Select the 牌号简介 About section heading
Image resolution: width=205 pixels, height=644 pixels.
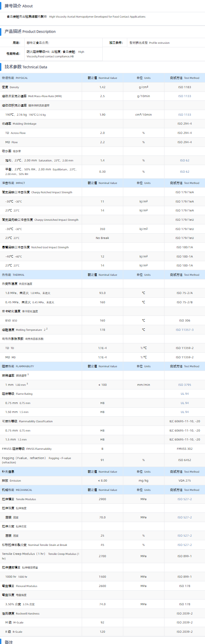tap(19, 6)
